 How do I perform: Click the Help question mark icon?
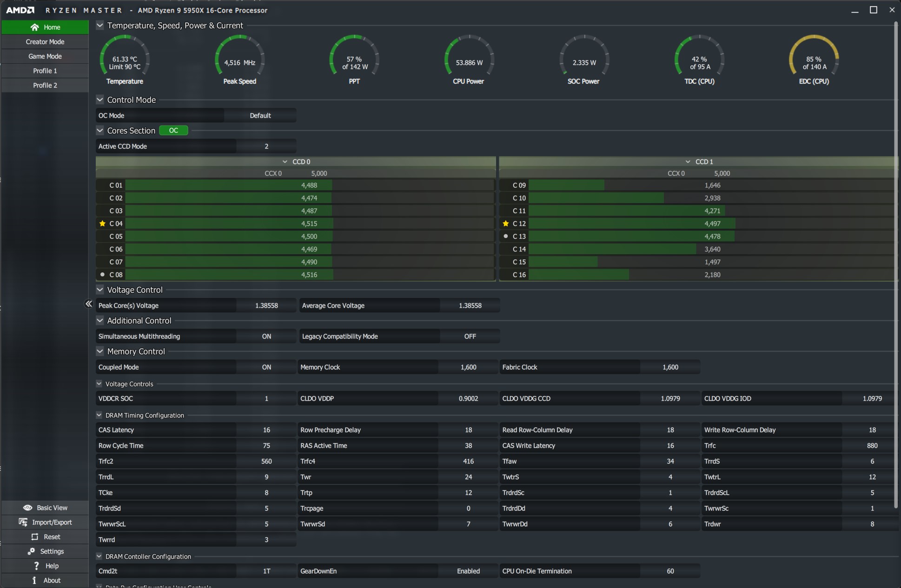tap(37, 566)
